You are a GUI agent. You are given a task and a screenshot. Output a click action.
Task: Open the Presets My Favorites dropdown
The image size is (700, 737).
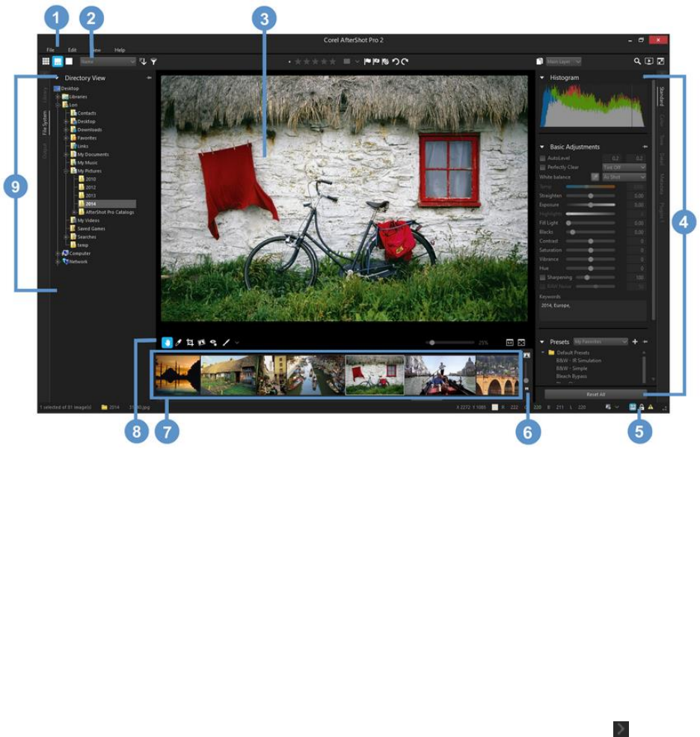601,342
